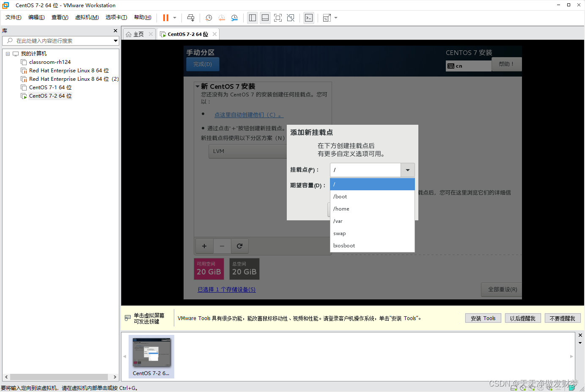Open the power options dropdown arrow
585x392 pixels.
[175, 18]
